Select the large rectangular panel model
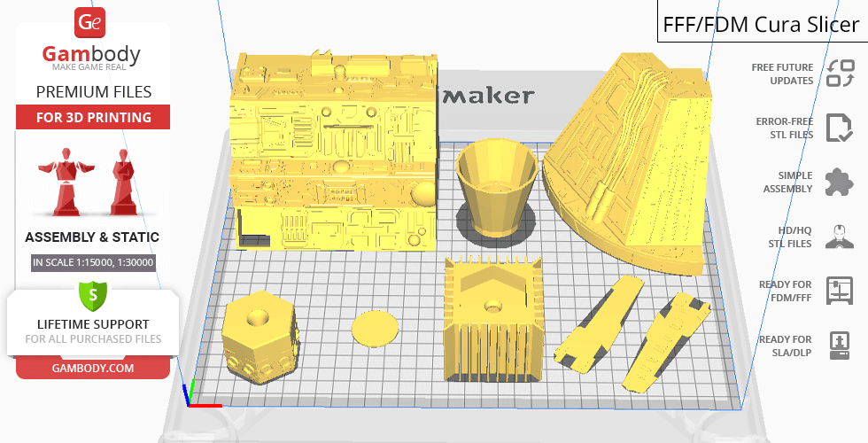 [332, 151]
